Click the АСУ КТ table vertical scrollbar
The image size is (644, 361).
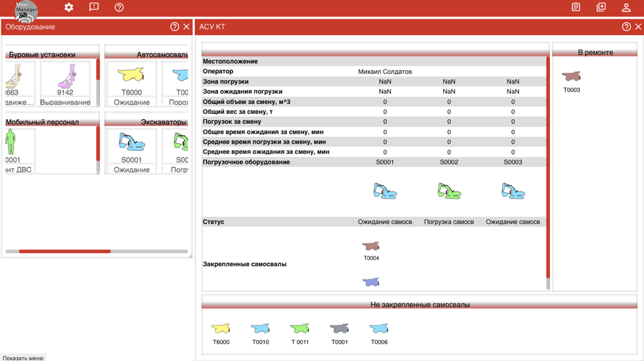pyautogui.click(x=548, y=167)
